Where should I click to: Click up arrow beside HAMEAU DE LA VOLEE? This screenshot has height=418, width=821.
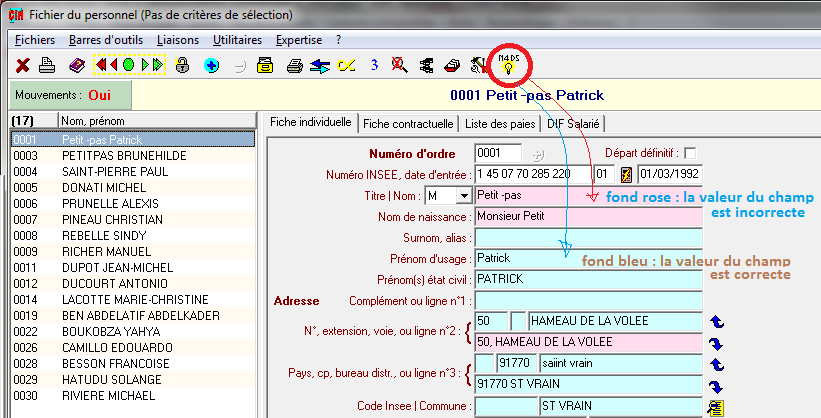[717, 321]
